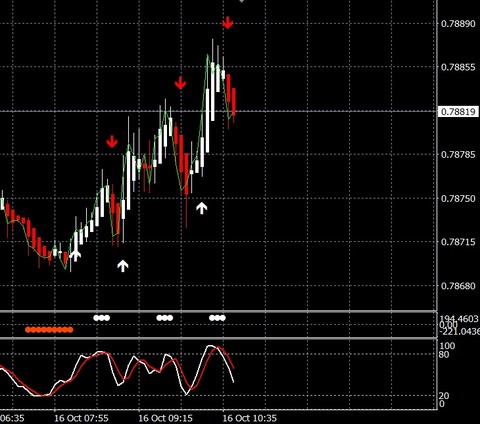Select white buy arrow near 0.78750 level

202,208
